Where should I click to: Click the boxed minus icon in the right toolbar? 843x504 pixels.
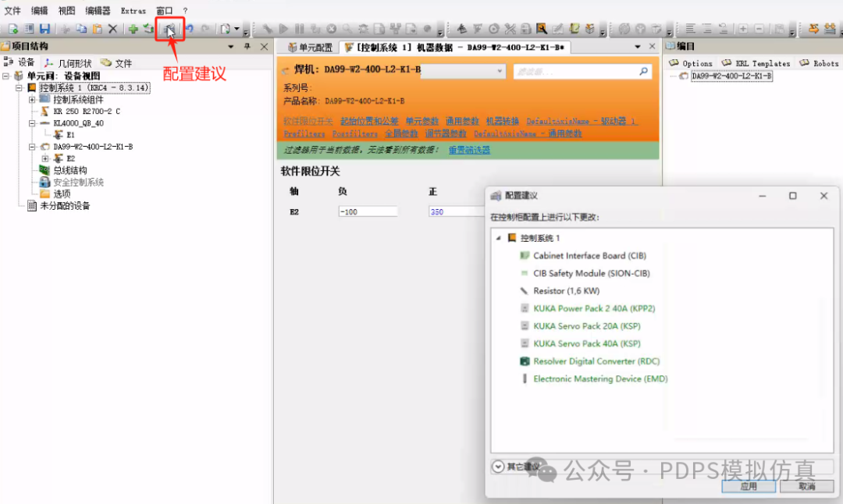click(759, 29)
